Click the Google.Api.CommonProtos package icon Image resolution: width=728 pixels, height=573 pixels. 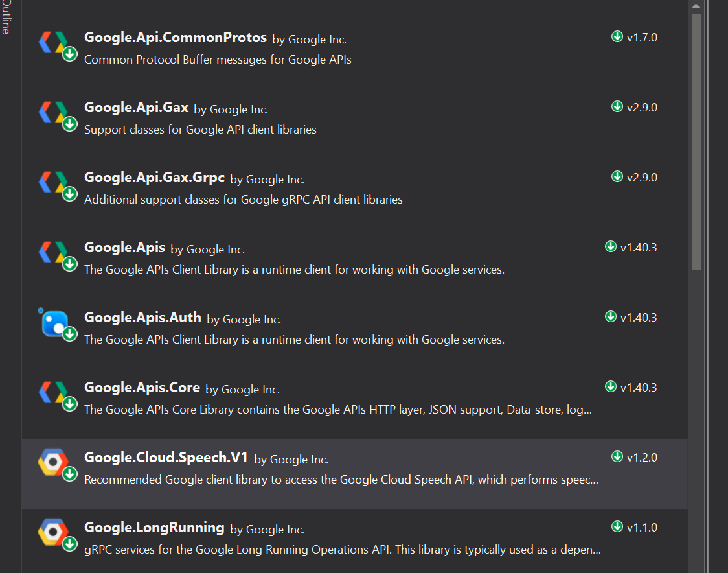[x=56, y=42]
